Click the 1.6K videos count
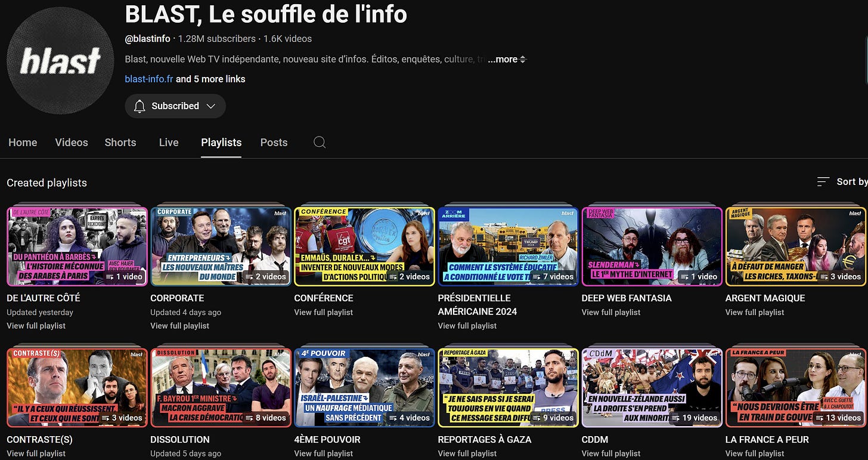 287,39
